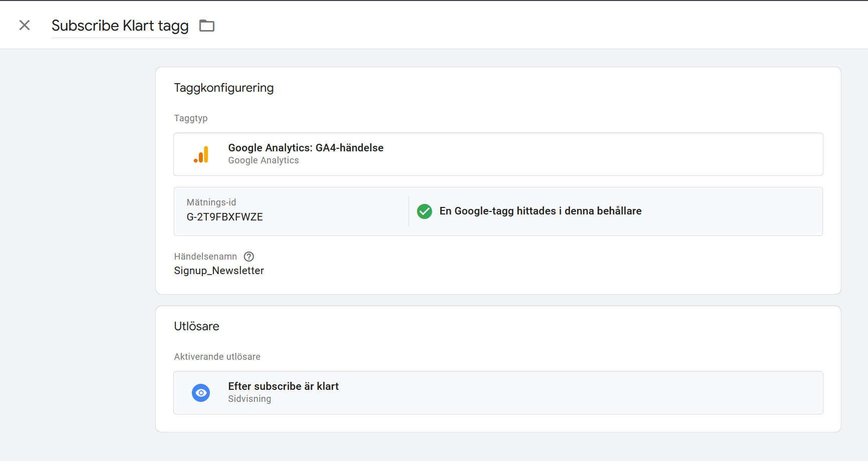Open the 'Efter subscribe är klart' trigger
Image resolution: width=868 pixels, height=461 pixels.
tap(498, 393)
